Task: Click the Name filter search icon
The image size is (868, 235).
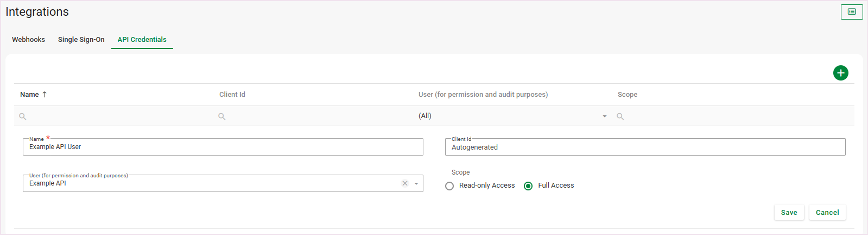Action: [23, 116]
